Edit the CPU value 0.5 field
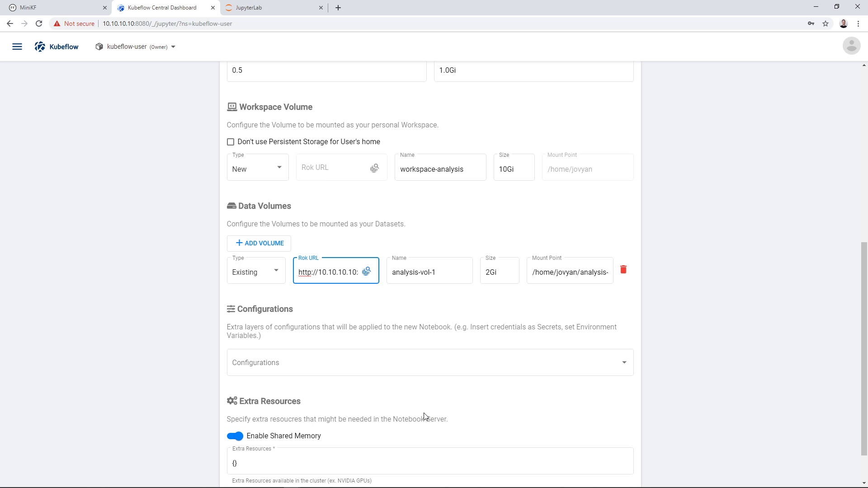Screen dimensions: 868x488 tap(326, 71)
